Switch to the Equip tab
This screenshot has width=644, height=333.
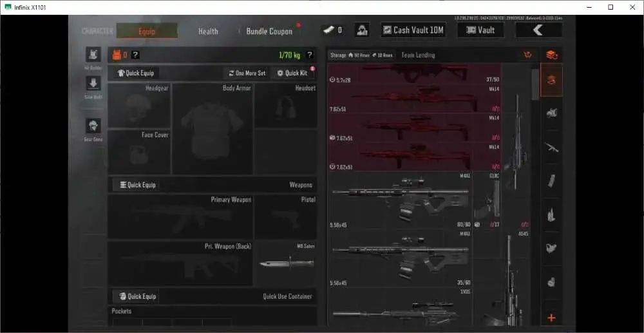[x=147, y=31]
